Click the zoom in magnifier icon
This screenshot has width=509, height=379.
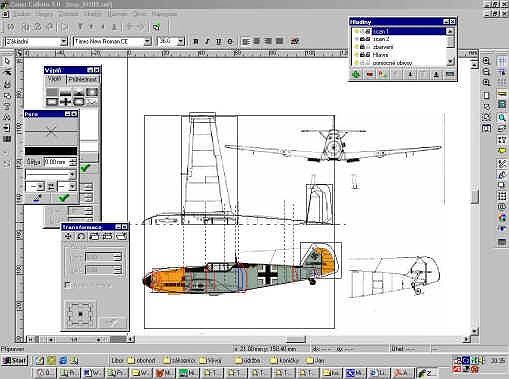point(486,61)
